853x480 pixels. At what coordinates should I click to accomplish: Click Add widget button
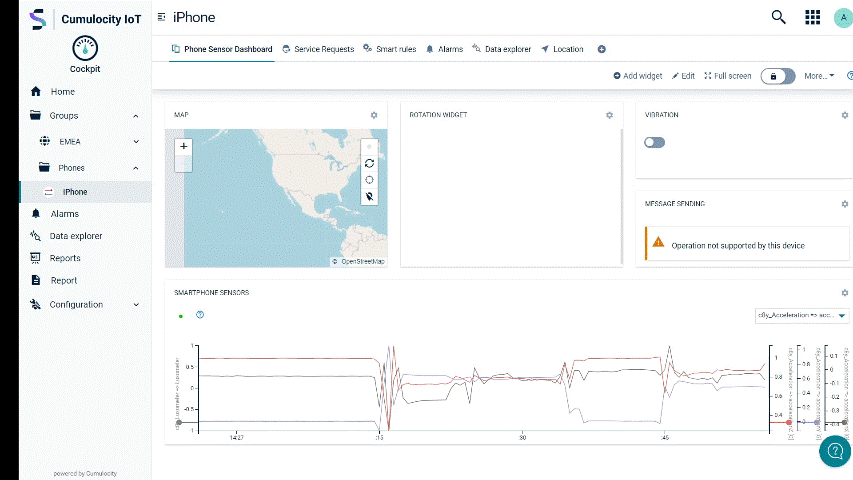[638, 76]
